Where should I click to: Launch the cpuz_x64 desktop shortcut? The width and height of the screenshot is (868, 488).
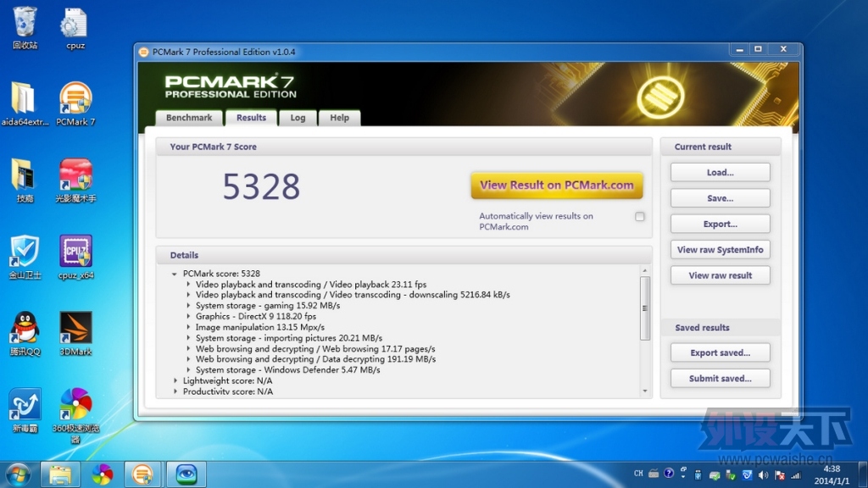click(75, 256)
